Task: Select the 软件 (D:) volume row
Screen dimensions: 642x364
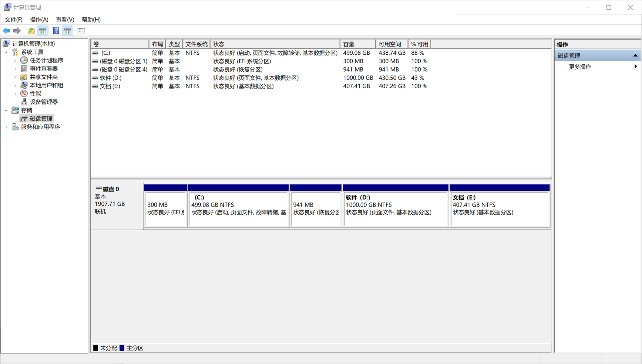Action: click(x=261, y=78)
